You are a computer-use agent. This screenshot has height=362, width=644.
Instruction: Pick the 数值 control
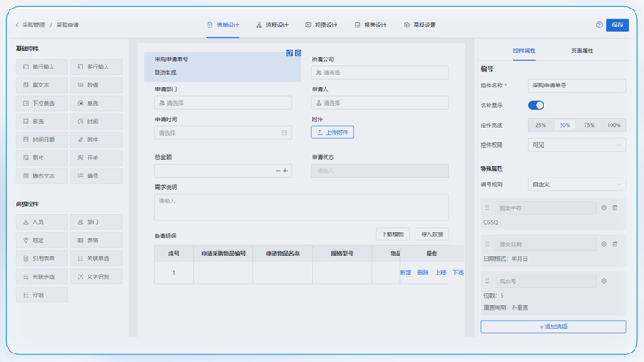96,85
